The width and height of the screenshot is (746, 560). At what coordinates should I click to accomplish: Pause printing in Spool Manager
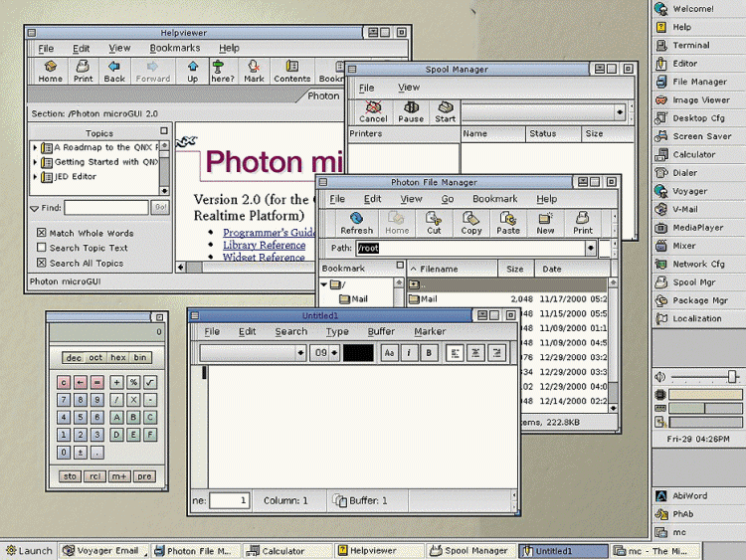[411, 111]
